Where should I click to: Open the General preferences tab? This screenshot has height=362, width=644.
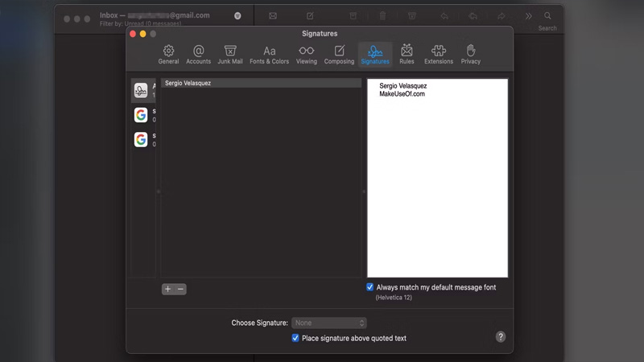(168, 55)
